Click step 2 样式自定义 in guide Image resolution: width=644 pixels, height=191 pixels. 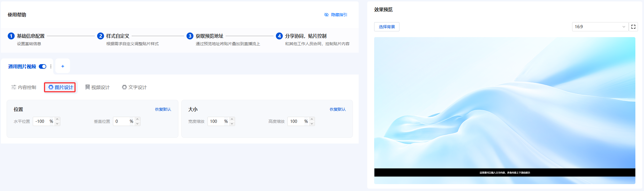(118, 36)
